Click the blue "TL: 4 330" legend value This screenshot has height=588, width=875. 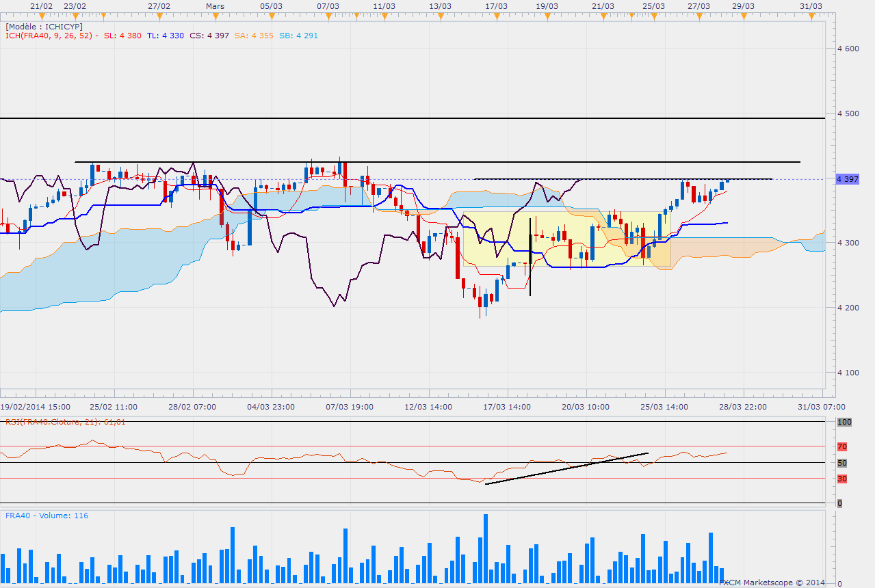tap(164, 36)
